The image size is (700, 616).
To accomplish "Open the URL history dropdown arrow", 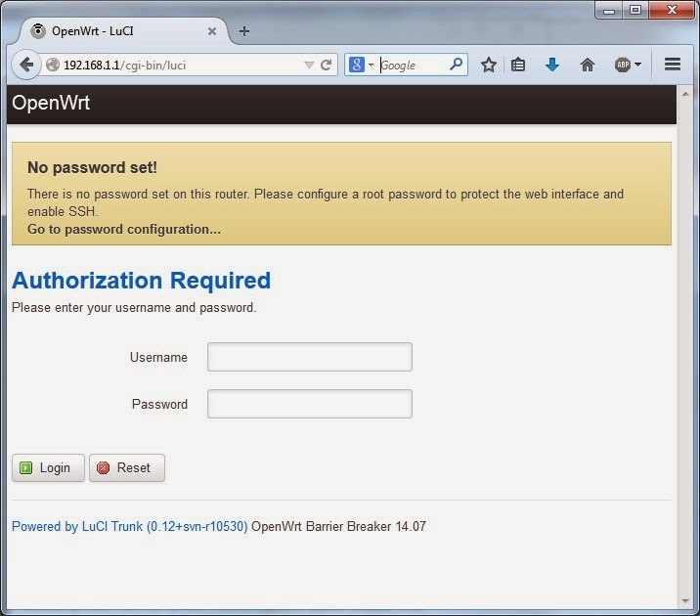I will [x=309, y=66].
